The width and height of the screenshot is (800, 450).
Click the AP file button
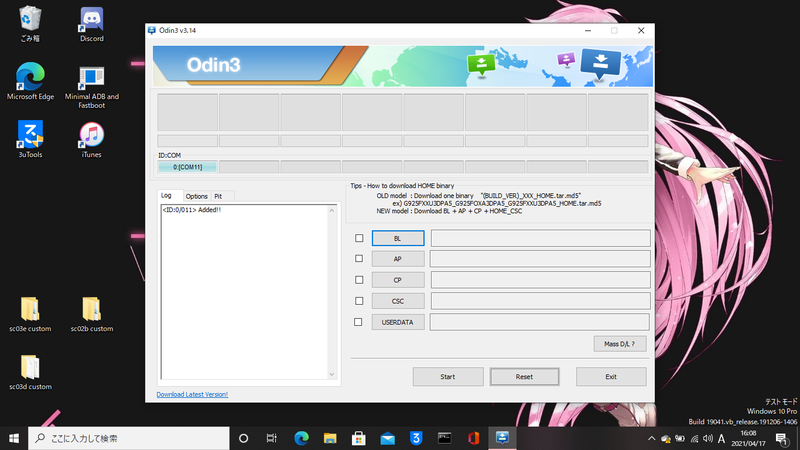point(398,259)
